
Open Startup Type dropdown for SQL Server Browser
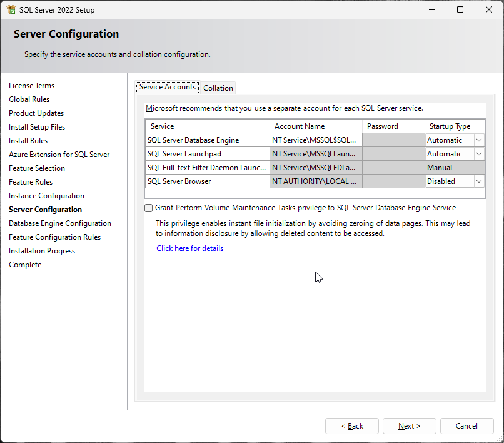point(478,181)
